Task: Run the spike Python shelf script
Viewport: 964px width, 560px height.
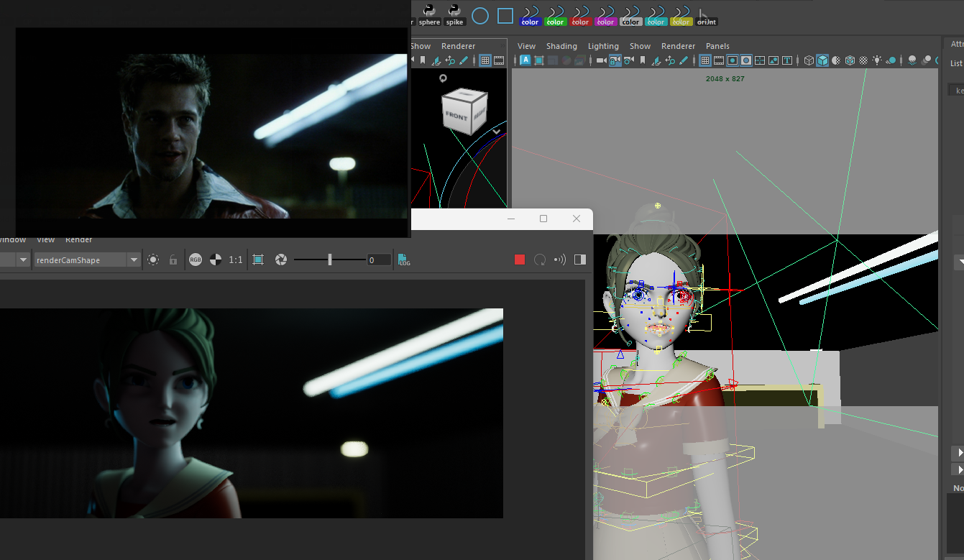Action: click(454, 14)
